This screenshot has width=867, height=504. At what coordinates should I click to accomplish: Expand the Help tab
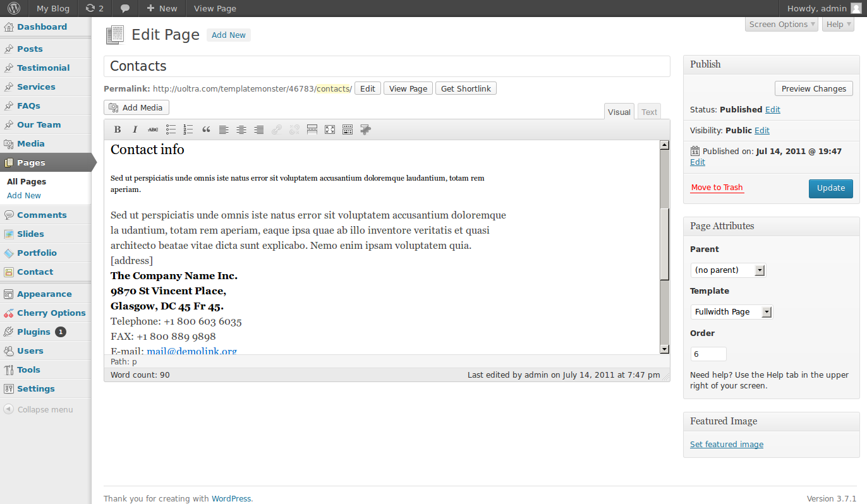838,24
